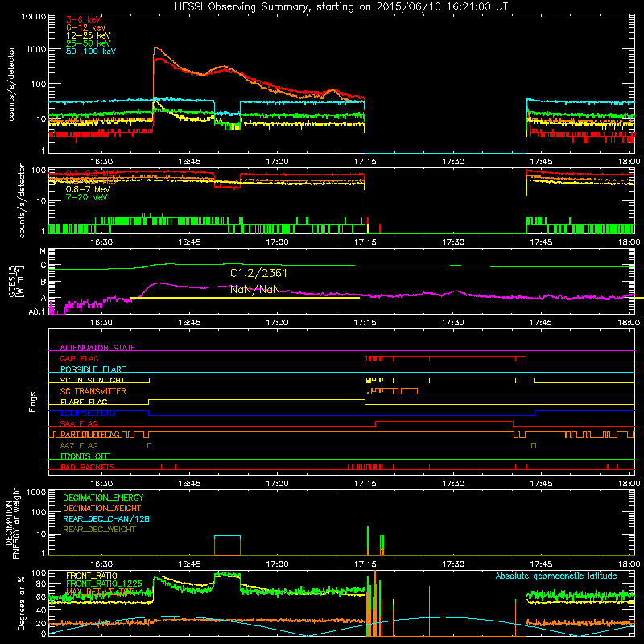Click the orange 'MAX_DET_VS_TOT' legend label
The height and width of the screenshot is (644, 644).
pos(99,592)
